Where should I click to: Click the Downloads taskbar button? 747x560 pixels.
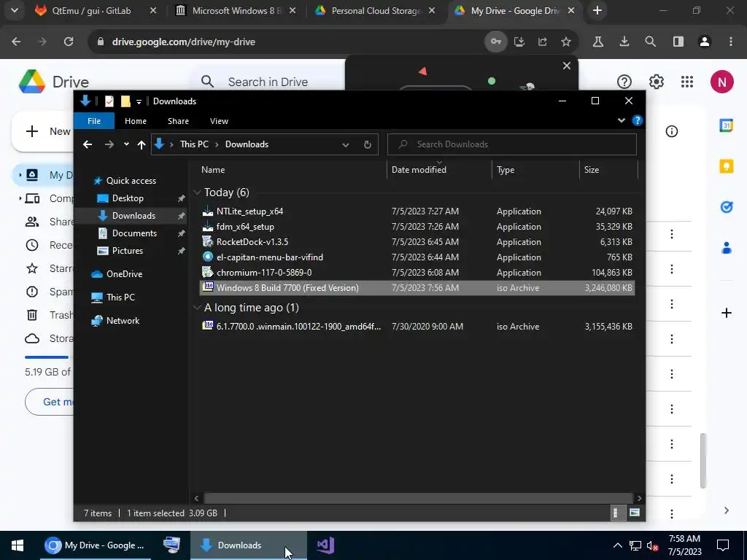click(249, 545)
